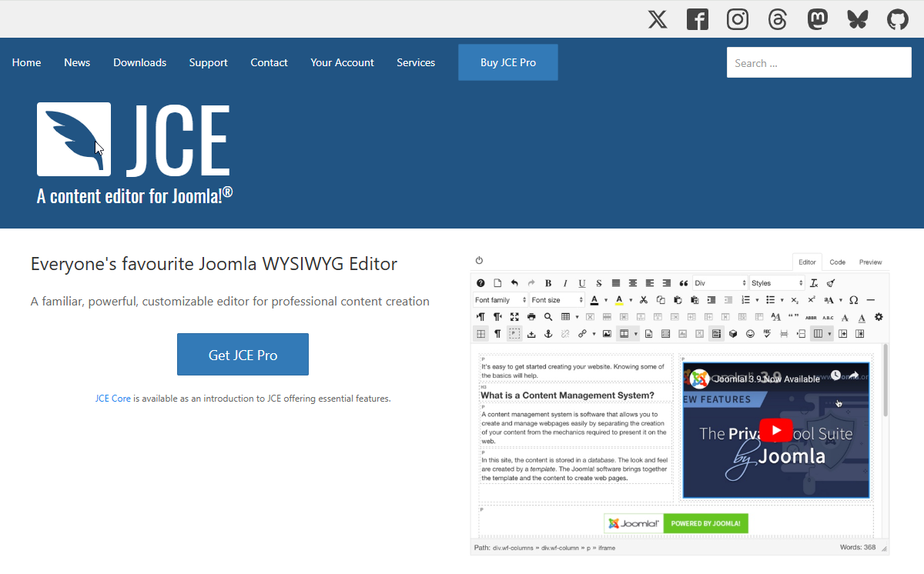Viewport: 924px width, 574px height.
Task: Switch to the Code tab
Action: tap(837, 262)
